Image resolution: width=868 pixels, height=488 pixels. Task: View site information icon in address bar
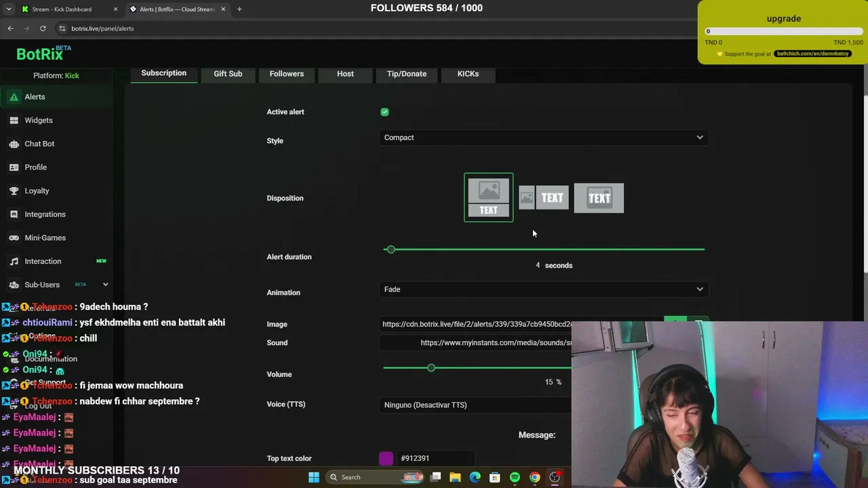point(62,28)
